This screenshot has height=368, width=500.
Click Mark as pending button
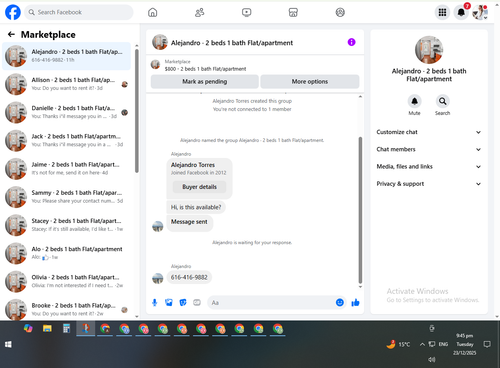205,81
